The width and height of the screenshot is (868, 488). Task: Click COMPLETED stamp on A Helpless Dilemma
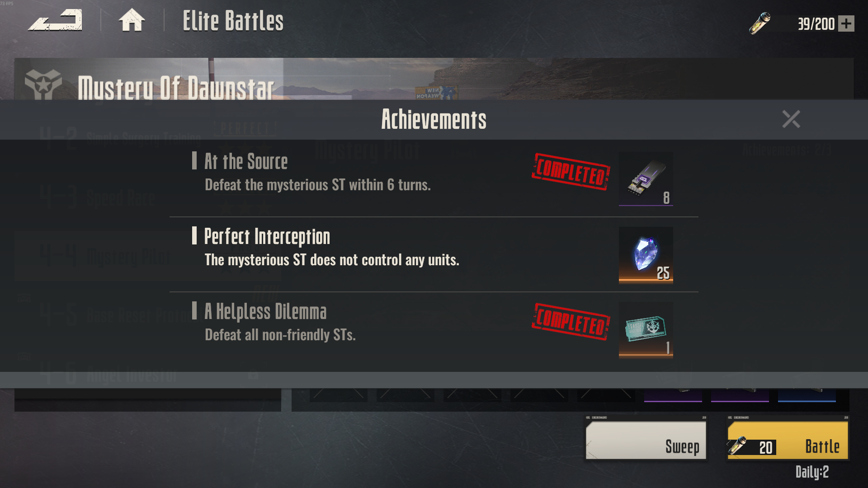pos(571,322)
